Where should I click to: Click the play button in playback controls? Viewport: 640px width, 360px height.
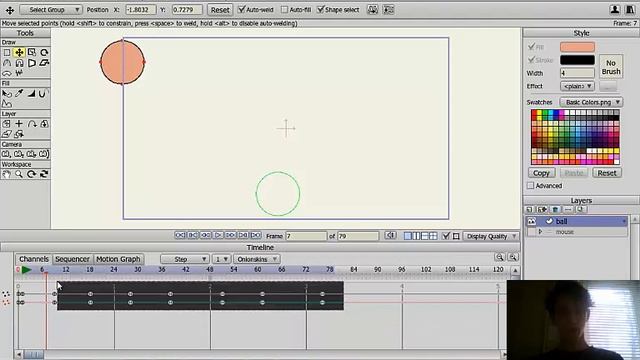point(218,236)
